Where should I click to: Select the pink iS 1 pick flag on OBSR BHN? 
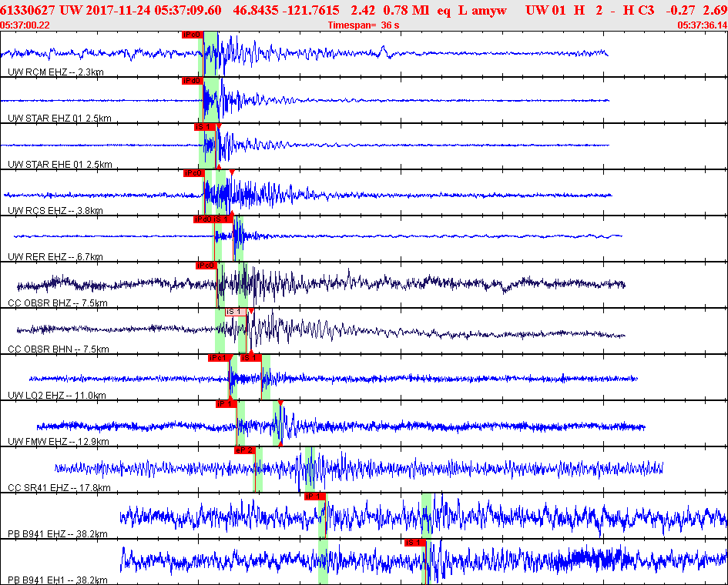pyautogui.click(x=236, y=312)
